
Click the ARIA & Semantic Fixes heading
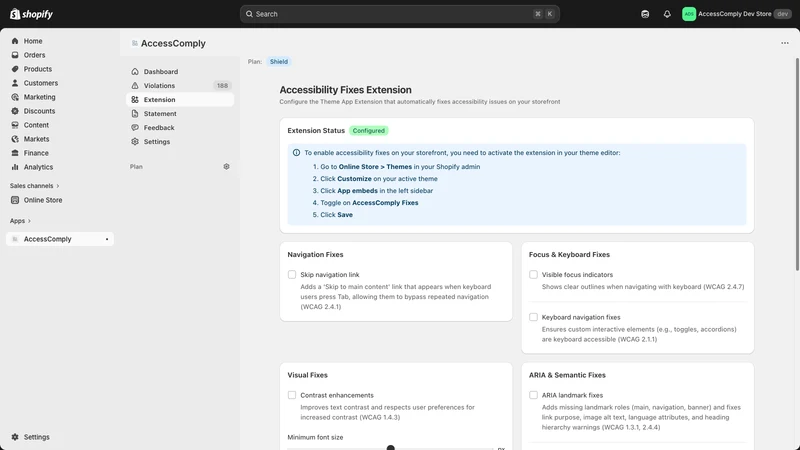click(567, 375)
